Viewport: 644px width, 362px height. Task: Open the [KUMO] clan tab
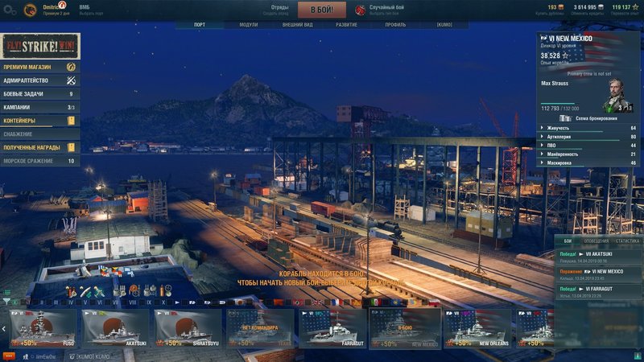pyautogui.click(x=444, y=25)
